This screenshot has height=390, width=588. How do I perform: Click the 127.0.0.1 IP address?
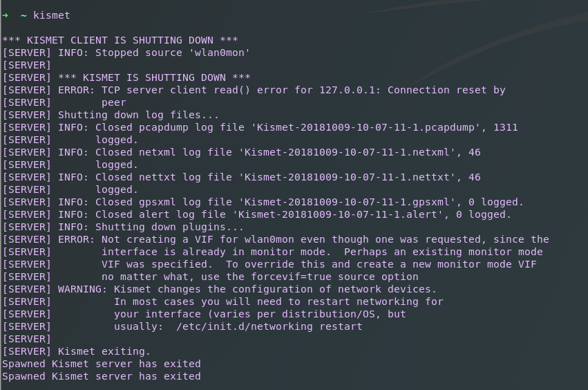(348, 90)
